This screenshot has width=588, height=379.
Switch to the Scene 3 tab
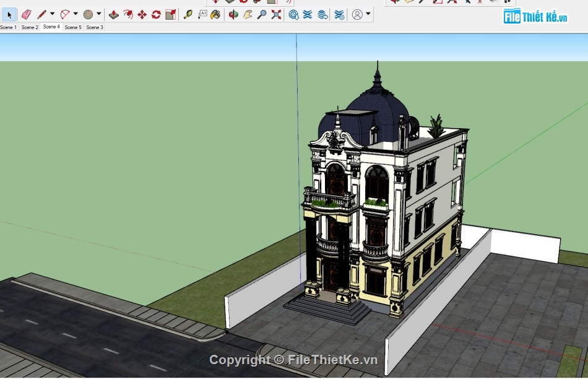click(x=95, y=27)
